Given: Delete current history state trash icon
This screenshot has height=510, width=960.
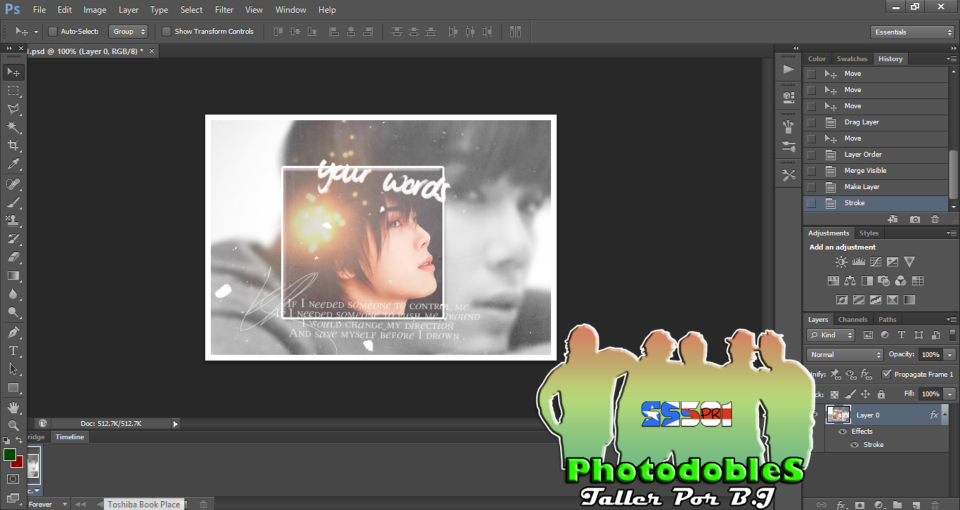Looking at the screenshot, I should point(935,219).
